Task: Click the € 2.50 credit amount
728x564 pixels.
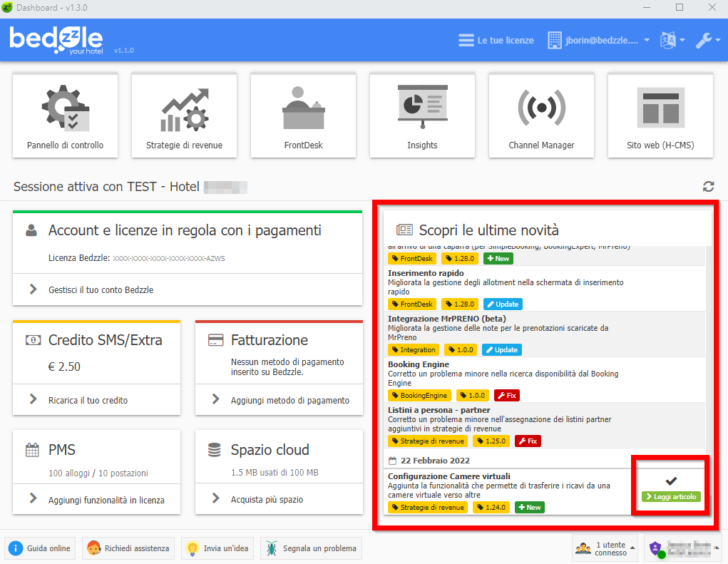Action: [65, 366]
